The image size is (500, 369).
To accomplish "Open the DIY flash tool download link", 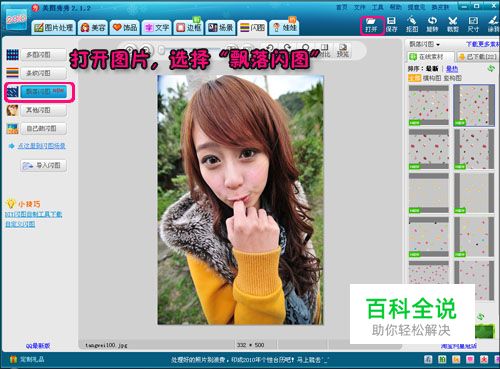I will 33,214.
